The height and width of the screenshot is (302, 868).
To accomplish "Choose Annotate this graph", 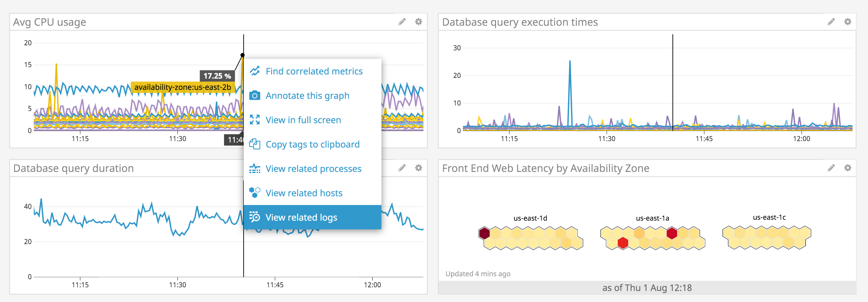I will (308, 95).
